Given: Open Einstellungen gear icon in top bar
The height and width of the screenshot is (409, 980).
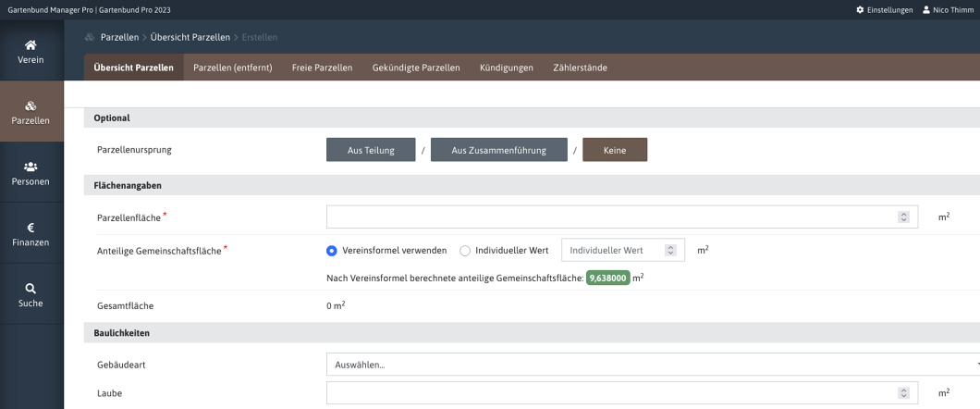Looking at the screenshot, I should (860, 9).
